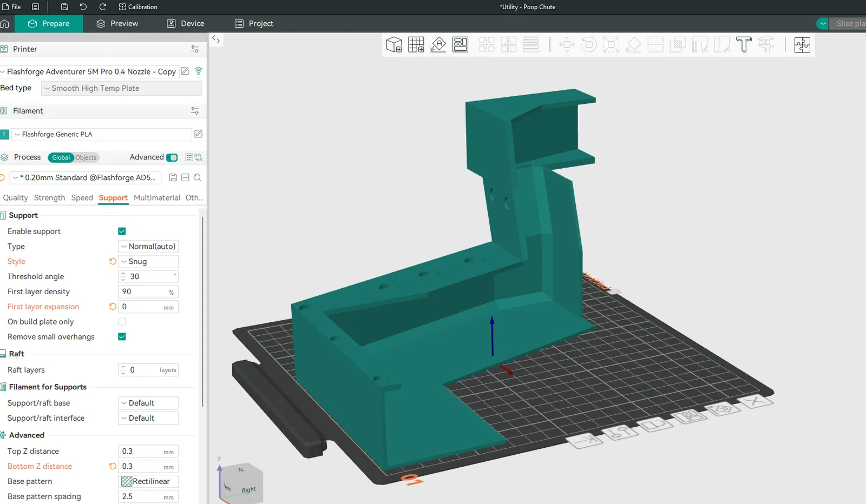Open the Multimaterial settings tab

pos(157,198)
